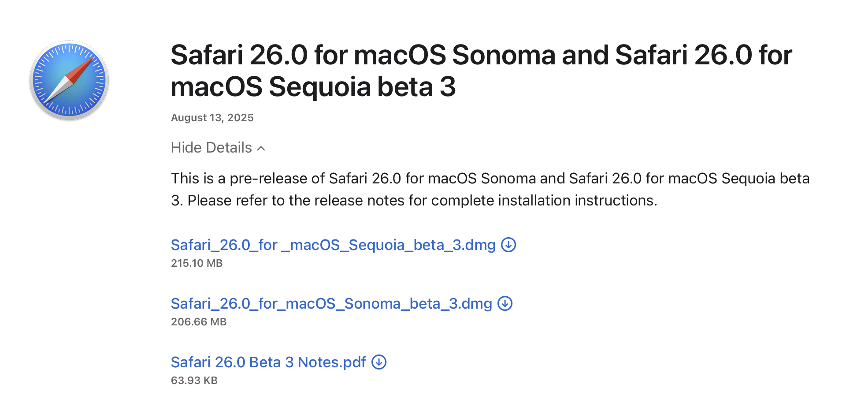The height and width of the screenshot is (418, 868).
Task: Hit the download arrow after the Sequoia filename
Action: pyautogui.click(x=509, y=245)
